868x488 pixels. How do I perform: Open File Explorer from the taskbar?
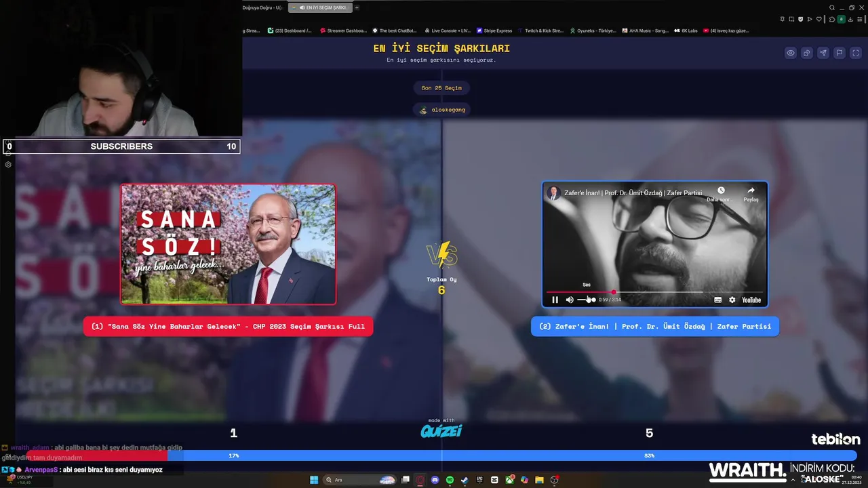[x=539, y=480]
